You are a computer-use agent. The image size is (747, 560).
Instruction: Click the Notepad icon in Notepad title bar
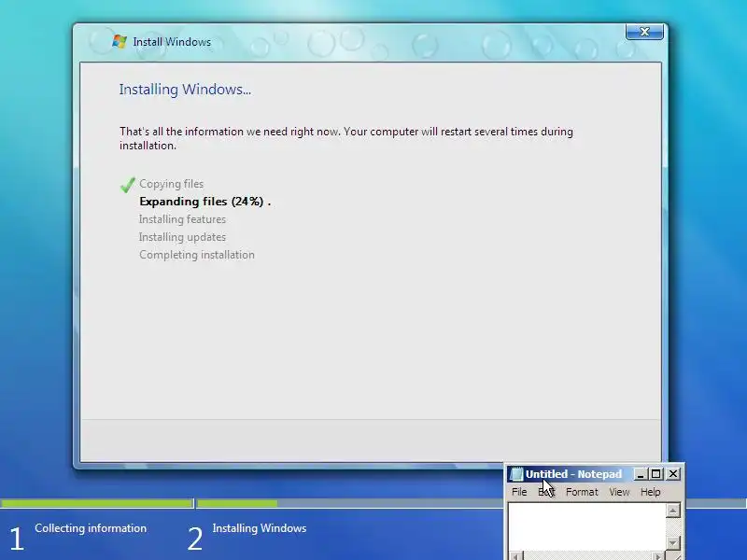tap(516, 474)
